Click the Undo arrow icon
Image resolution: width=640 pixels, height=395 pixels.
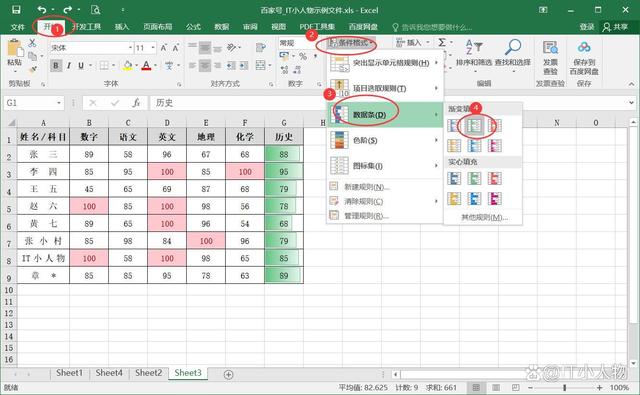[42, 9]
